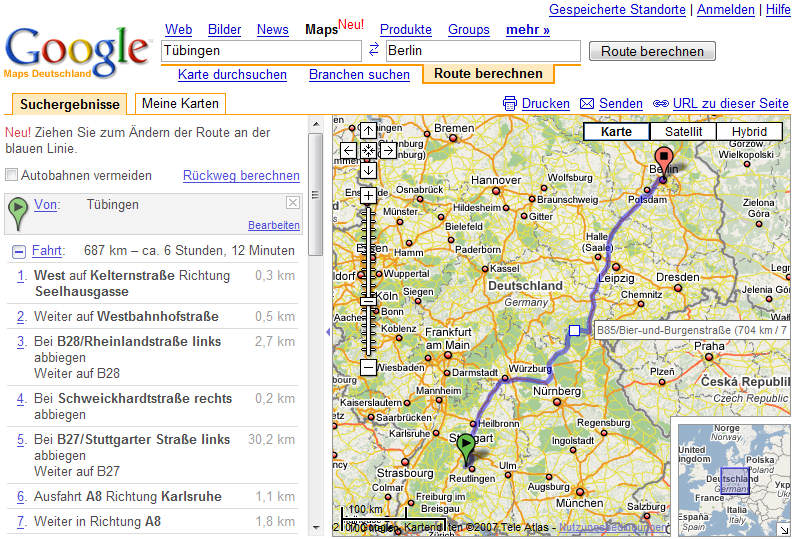Click the scroll up arrow of the directions list

tap(315, 124)
